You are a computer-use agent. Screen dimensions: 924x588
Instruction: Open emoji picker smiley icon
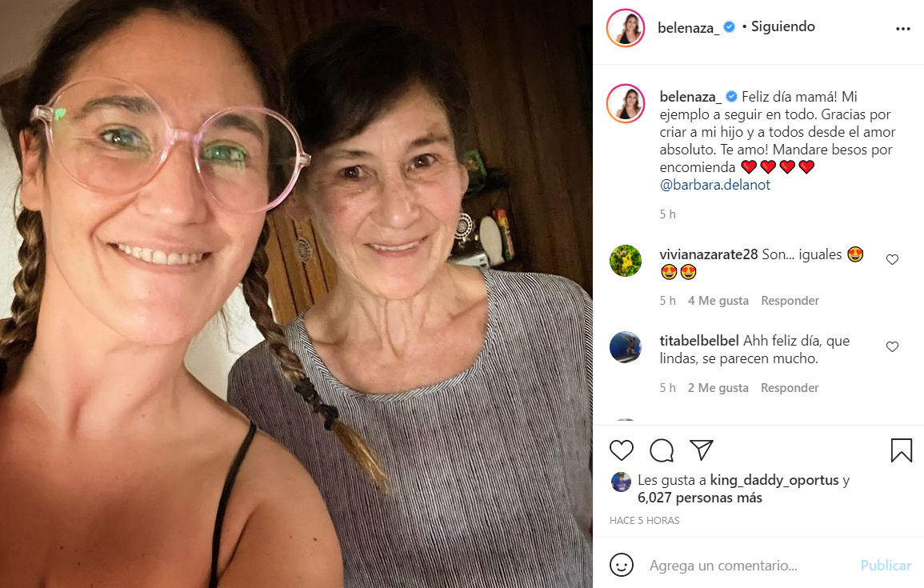coord(622,566)
